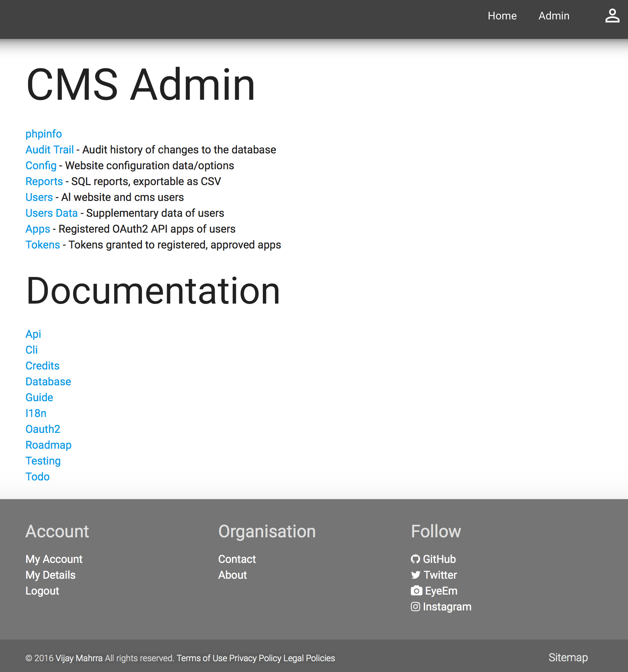Click the CMS Admin heading
628x672 pixels.
(x=141, y=84)
